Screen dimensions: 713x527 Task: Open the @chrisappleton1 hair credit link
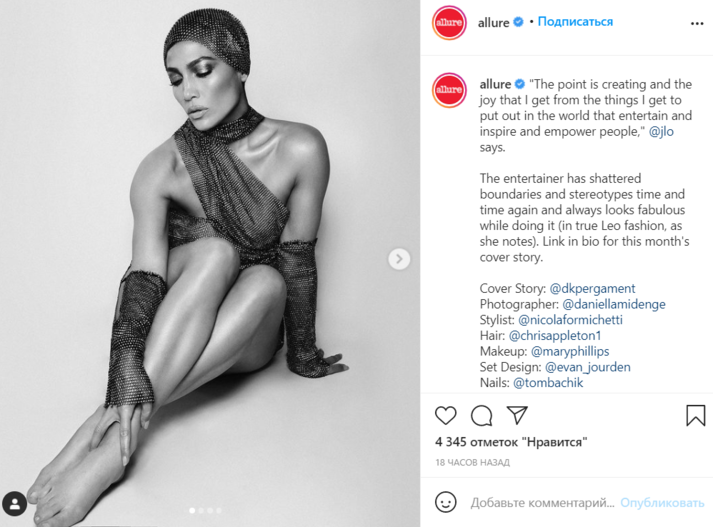(555, 336)
